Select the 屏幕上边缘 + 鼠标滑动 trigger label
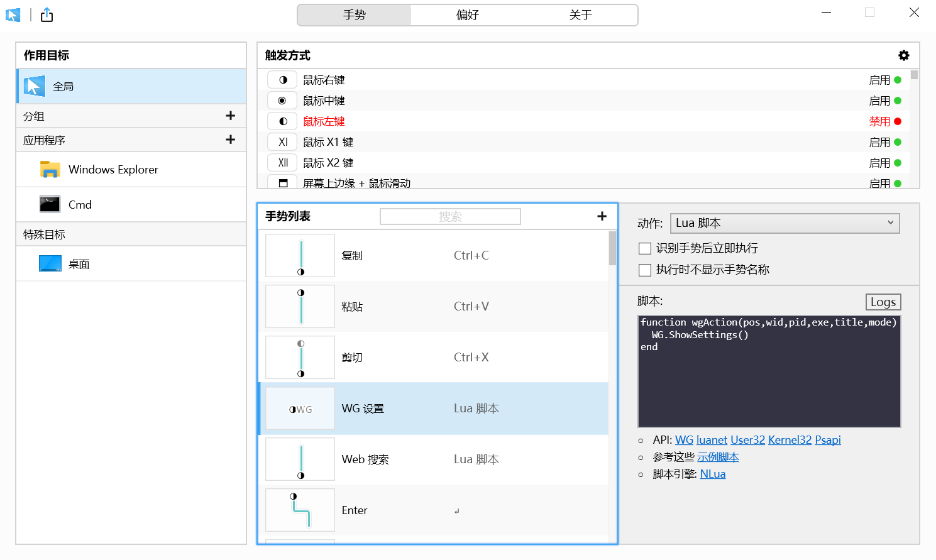The width and height of the screenshot is (936, 560). tap(356, 183)
